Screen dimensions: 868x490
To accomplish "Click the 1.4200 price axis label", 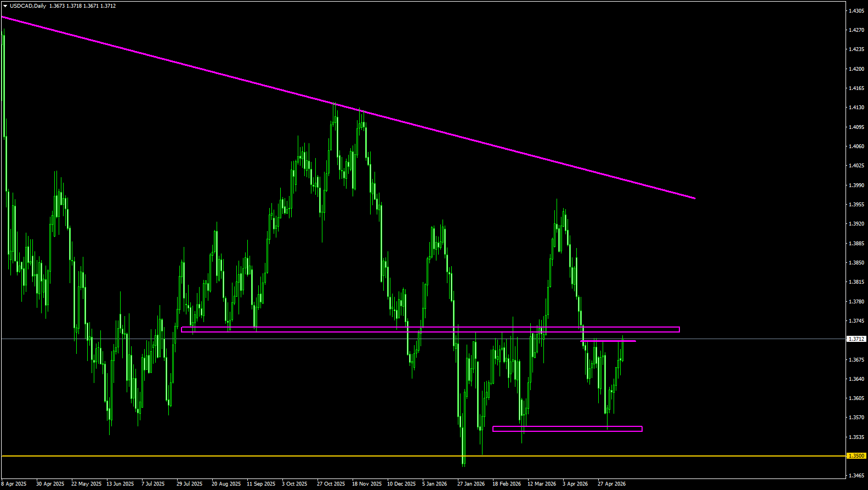I will [856, 69].
